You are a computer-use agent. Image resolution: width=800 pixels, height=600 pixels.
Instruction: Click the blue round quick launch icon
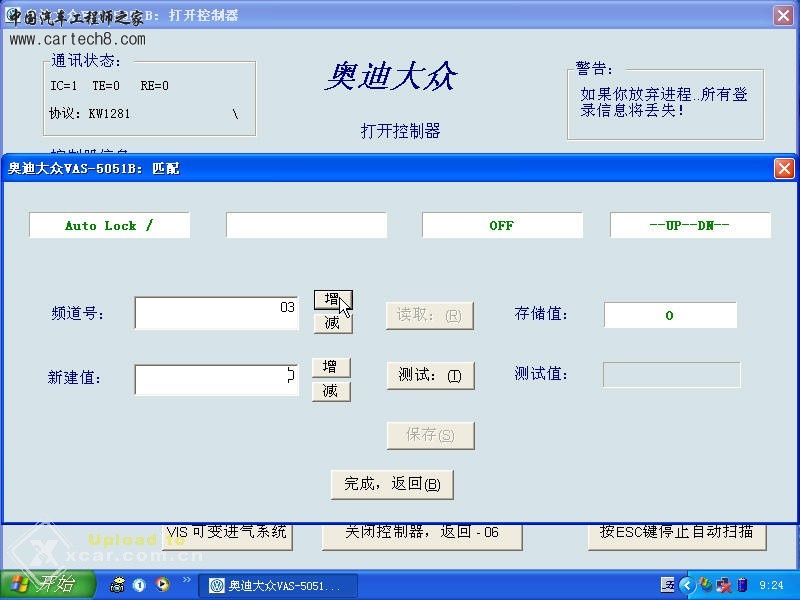point(139,585)
